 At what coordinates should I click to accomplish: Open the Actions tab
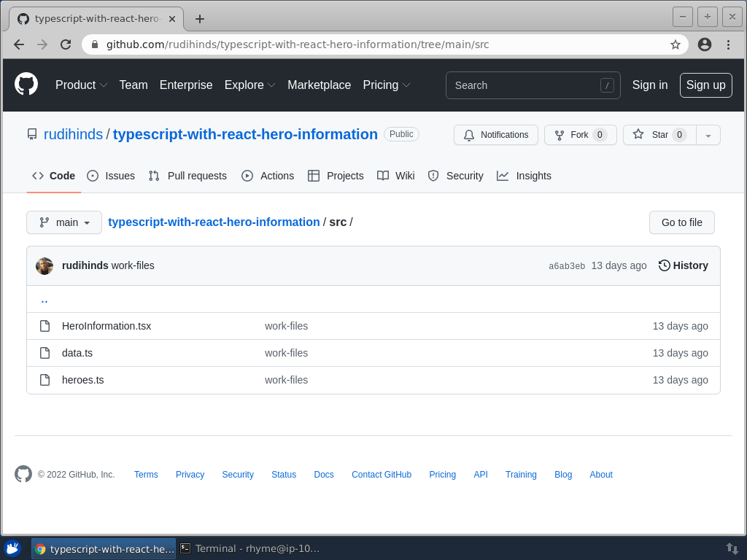(268, 176)
